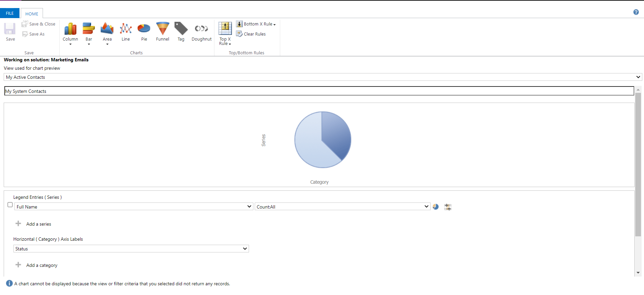Viewport: 644px width, 295px height.
Task: Click Save As
Action: tap(33, 34)
